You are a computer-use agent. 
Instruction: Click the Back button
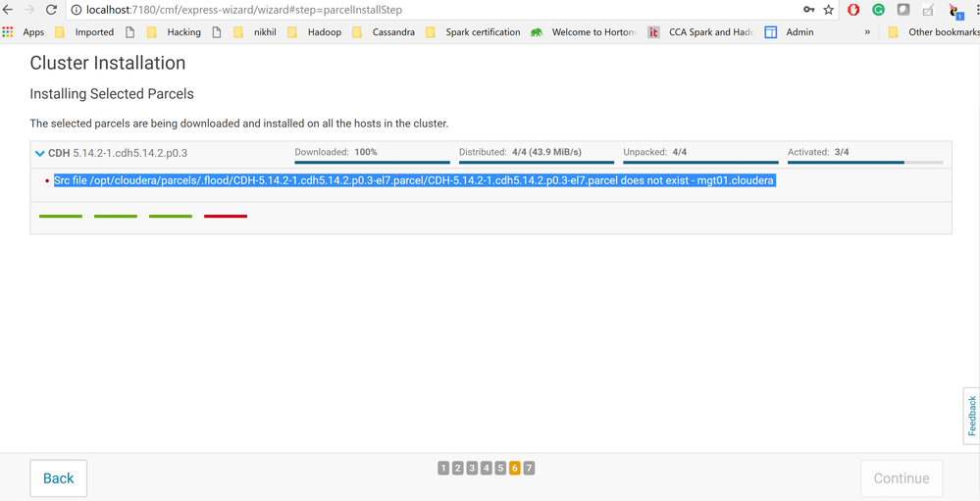(59, 478)
